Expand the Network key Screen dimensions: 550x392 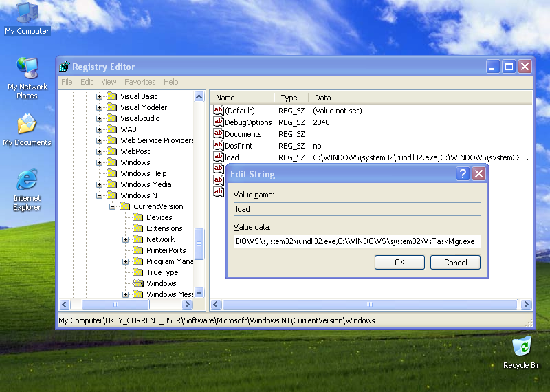point(125,239)
